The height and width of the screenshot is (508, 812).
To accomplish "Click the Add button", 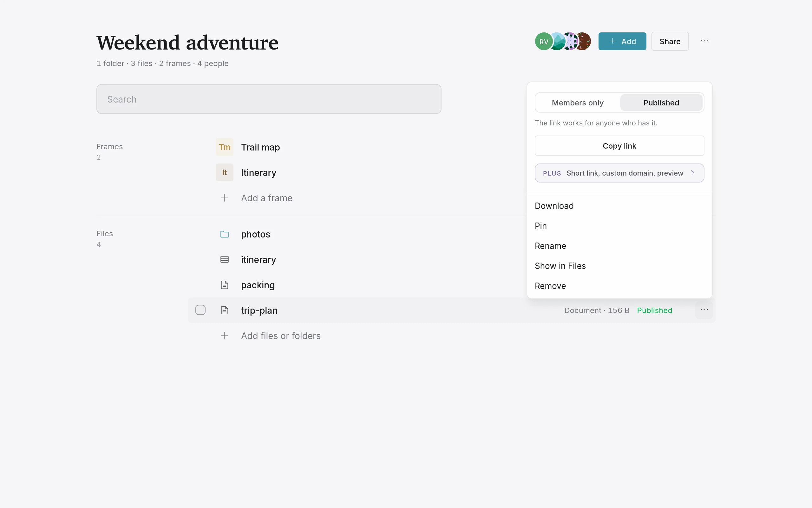I will [x=622, y=41].
